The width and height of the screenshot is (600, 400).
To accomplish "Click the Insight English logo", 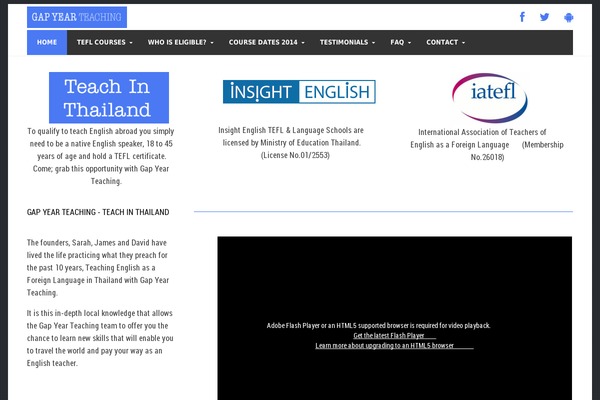I will click(x=299, y=91).
